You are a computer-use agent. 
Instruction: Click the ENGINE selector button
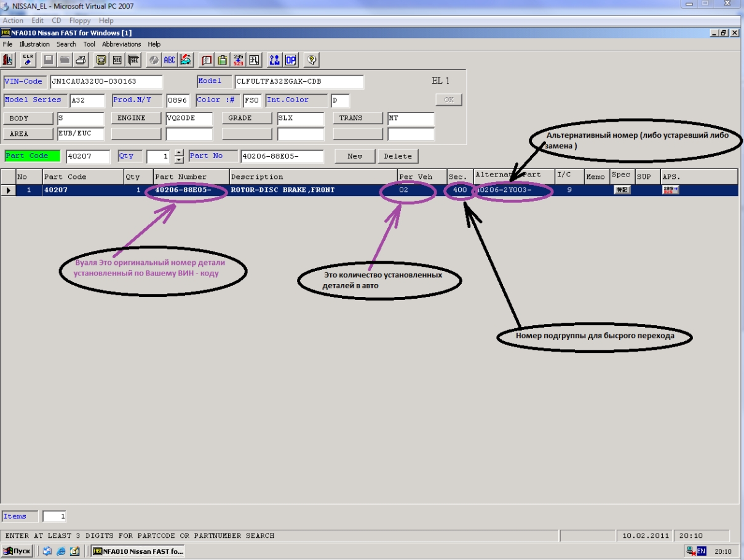click(136, 118)
